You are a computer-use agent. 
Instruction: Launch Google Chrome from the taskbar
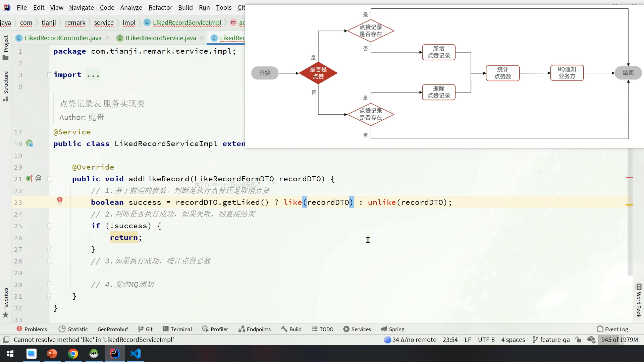pos(73,354)
